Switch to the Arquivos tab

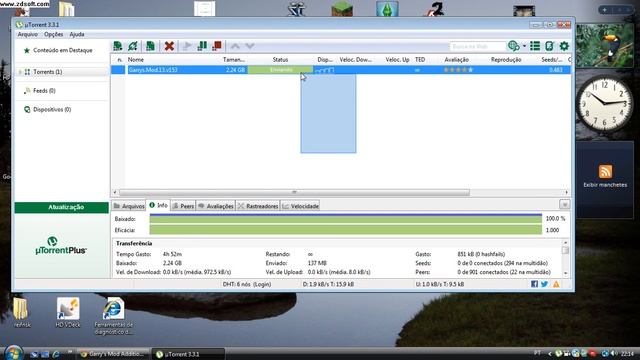click(x=129, y=206)
